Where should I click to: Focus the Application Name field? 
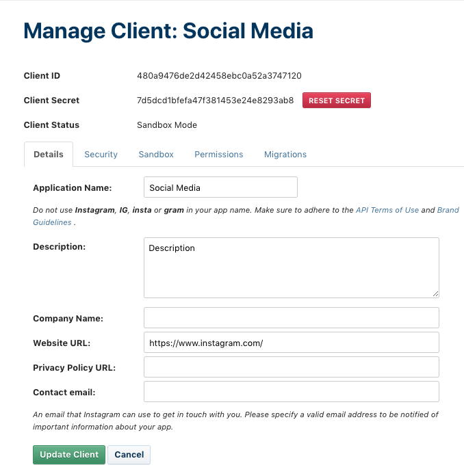(x=220, y=187)
